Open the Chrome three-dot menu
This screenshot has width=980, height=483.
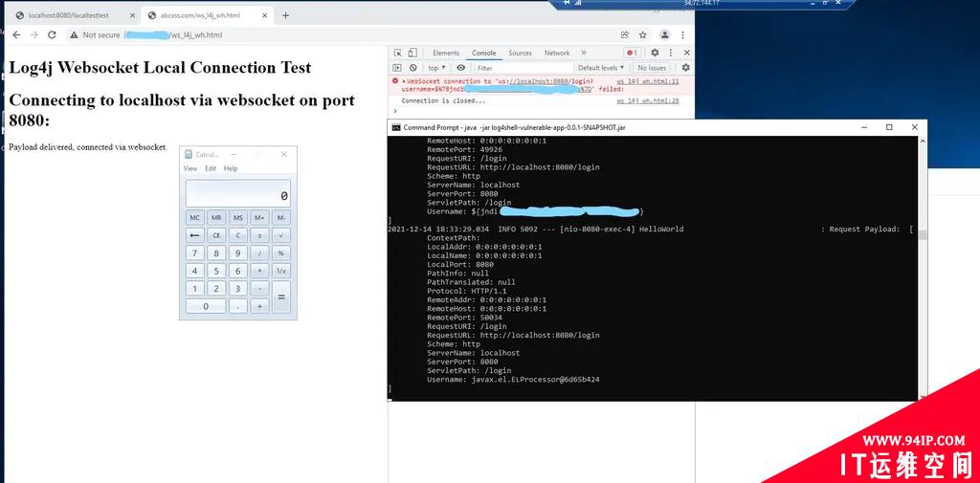pos(683,35)
